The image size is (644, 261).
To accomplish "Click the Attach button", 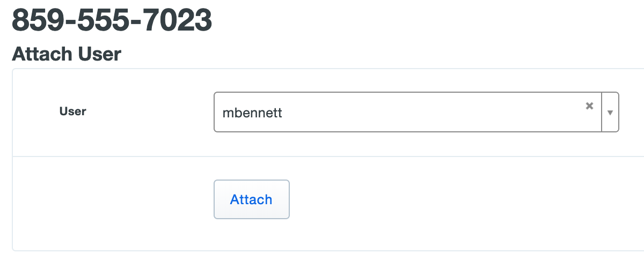I will (251, 199).
